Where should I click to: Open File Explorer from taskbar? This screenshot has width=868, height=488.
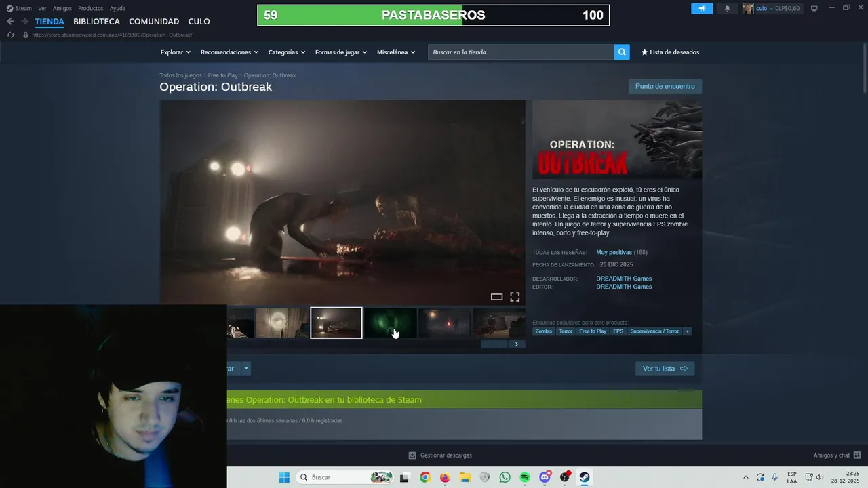point(465,477)
